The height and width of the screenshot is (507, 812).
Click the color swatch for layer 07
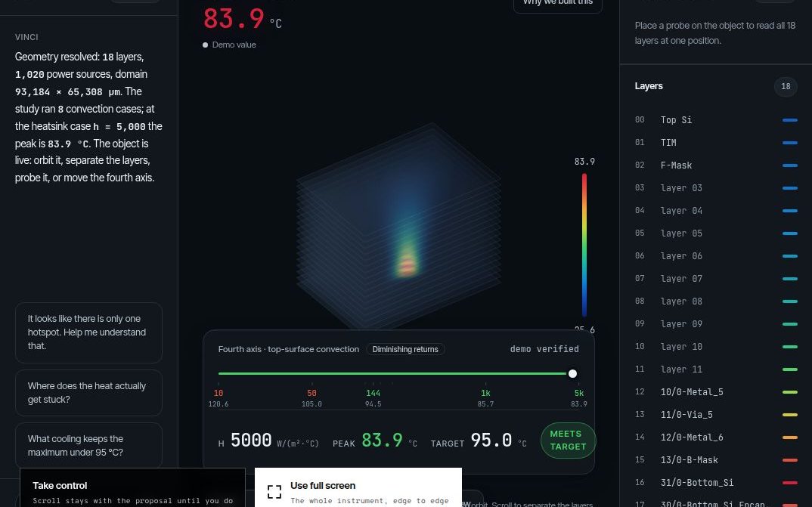coord(790,279)
